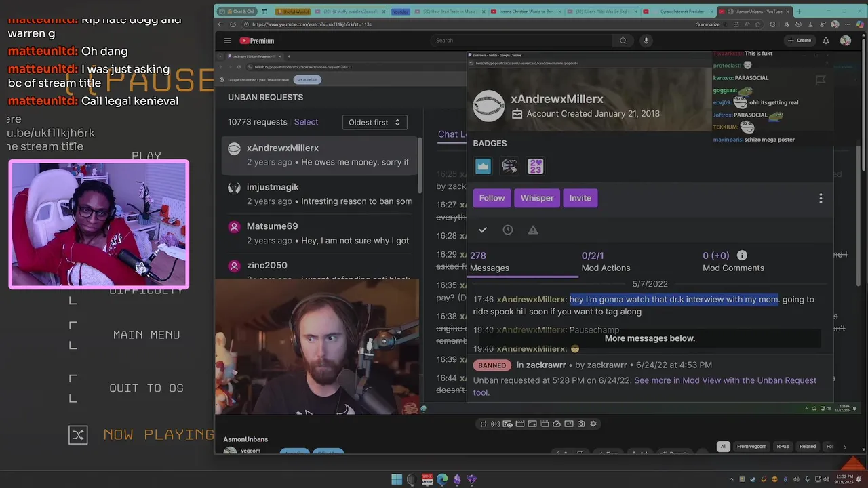Click QUIT TO OS in game overlay
The width and height of the screenshot is (868, 488).
[146, 388]
